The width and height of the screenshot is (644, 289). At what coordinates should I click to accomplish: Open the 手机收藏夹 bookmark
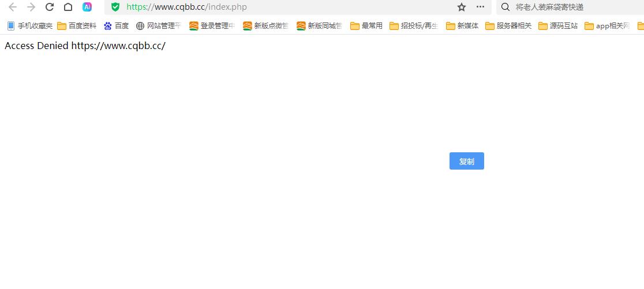pyautogui.click(x=29, y=26)
